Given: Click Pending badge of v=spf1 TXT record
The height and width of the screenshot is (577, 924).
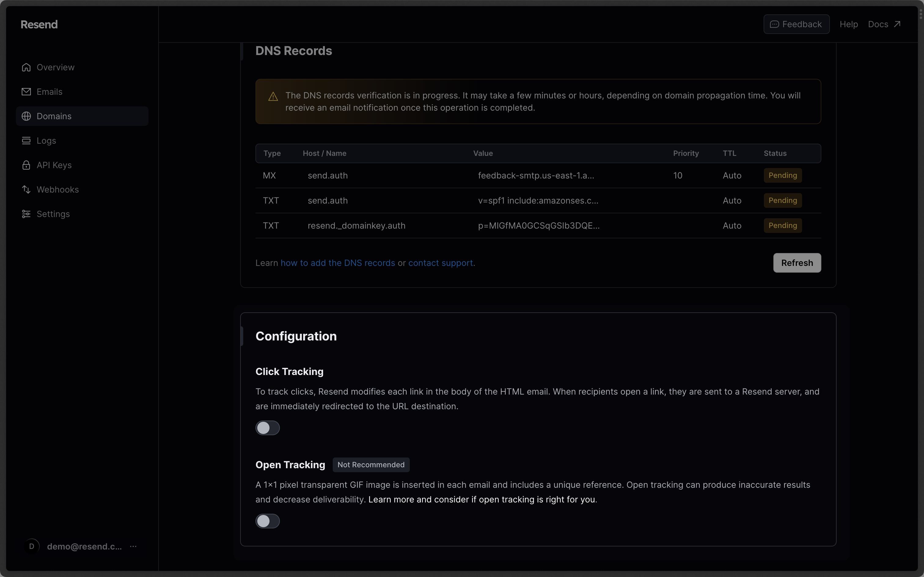Looking at the screenshot, I should pos(783,200).
